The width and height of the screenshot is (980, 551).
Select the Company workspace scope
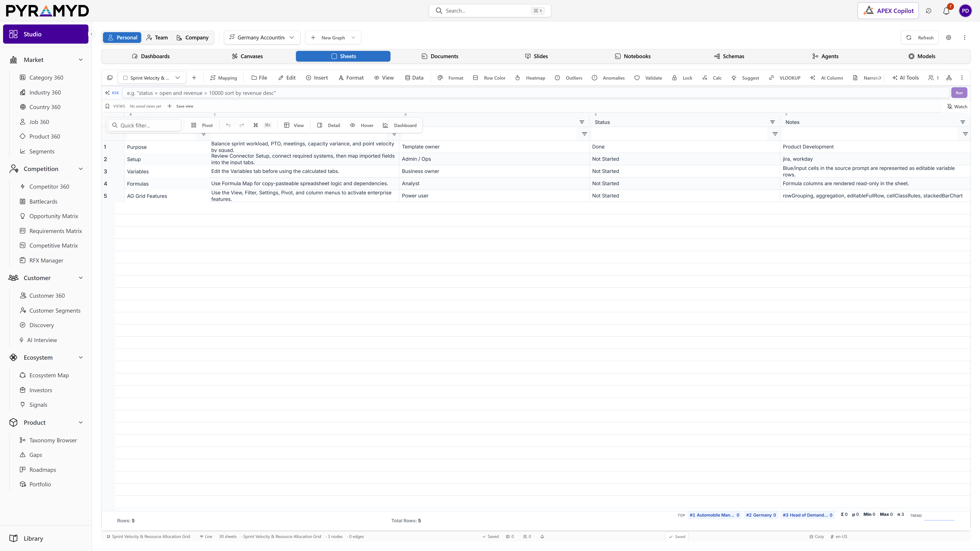(x=193, y=38)
